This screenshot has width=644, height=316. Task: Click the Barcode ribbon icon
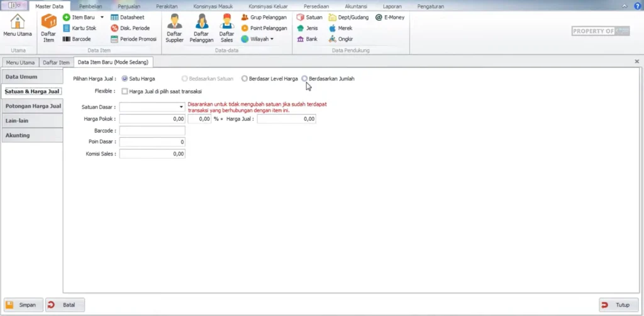(77, 39)
